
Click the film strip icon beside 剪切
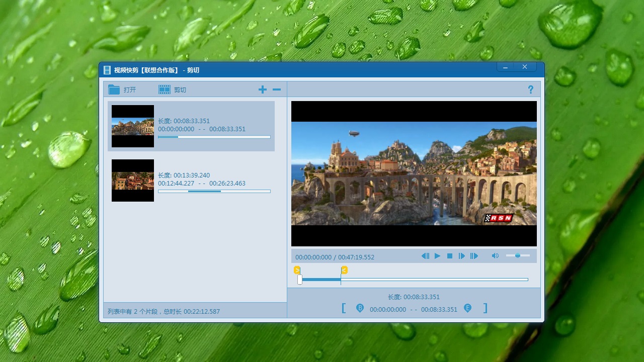click(165, 89)
